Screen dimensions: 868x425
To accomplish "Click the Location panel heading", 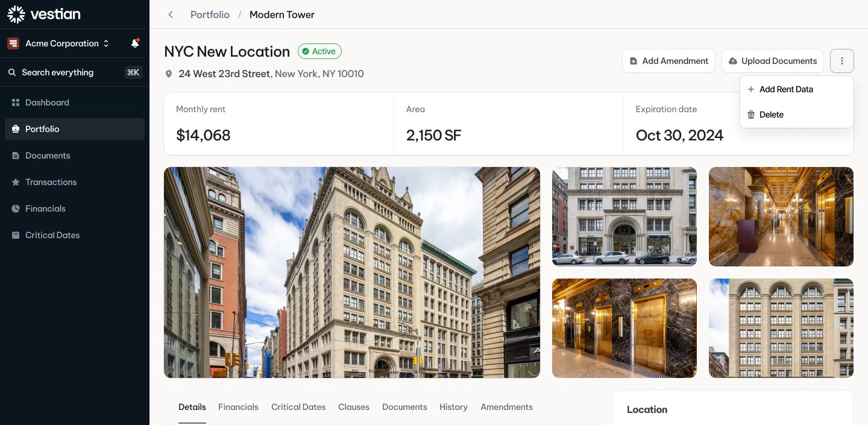I will point(647,410).
